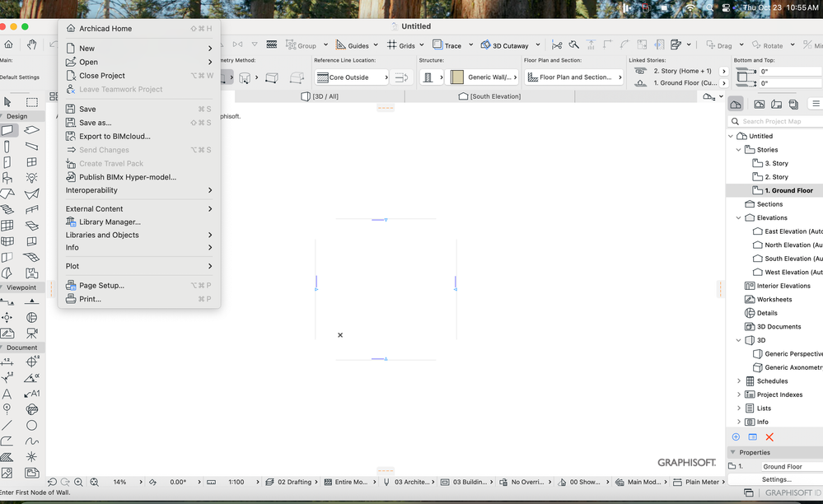Click the New Story plus icon
This screenshot has height=504, width=823.
(736, 436)
